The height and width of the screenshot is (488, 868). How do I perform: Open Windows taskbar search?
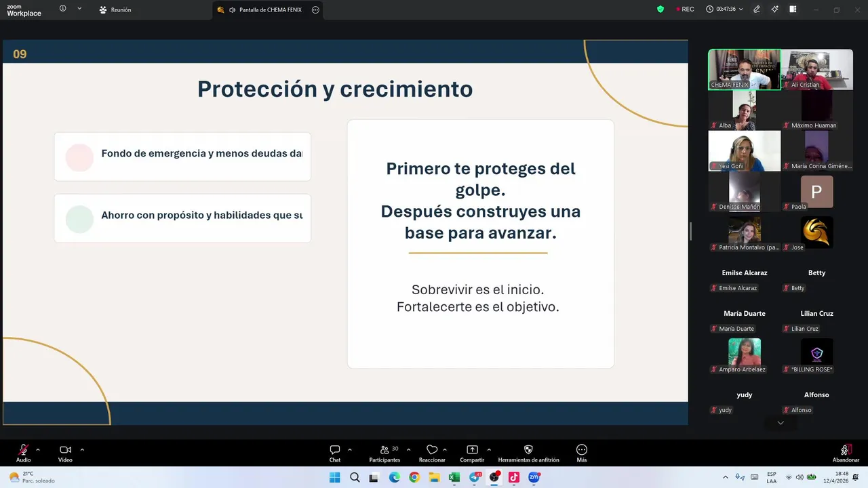point(355,477)
